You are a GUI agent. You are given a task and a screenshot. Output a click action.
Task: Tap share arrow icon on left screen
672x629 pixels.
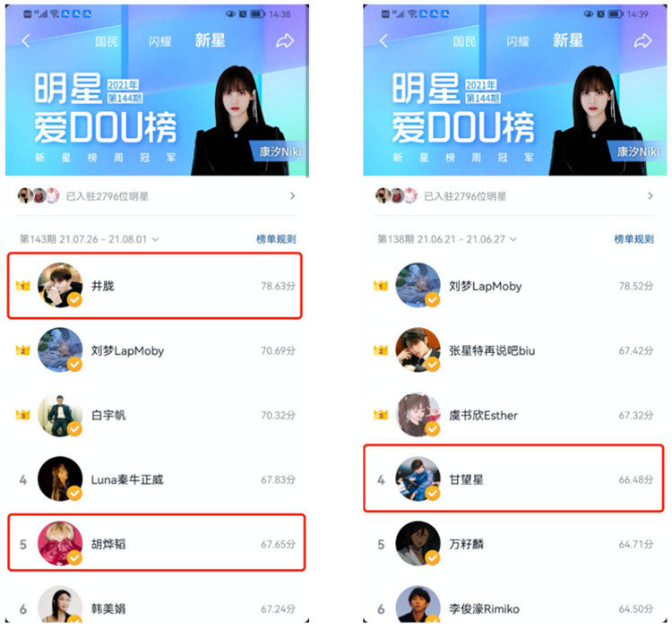pyautogui.click(x=285, y=41)
